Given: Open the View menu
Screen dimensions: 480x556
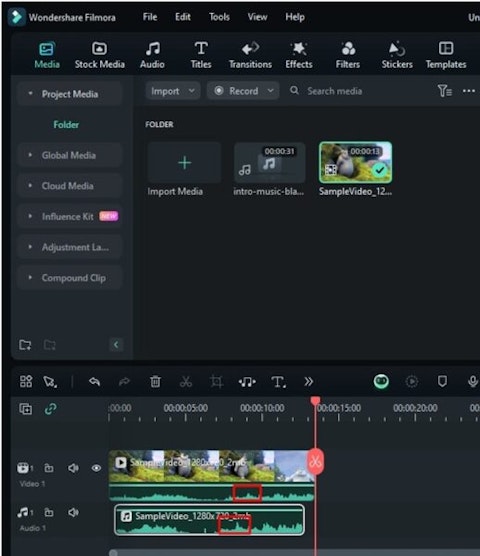Looking at the screenshot, I should pos(257,17).
